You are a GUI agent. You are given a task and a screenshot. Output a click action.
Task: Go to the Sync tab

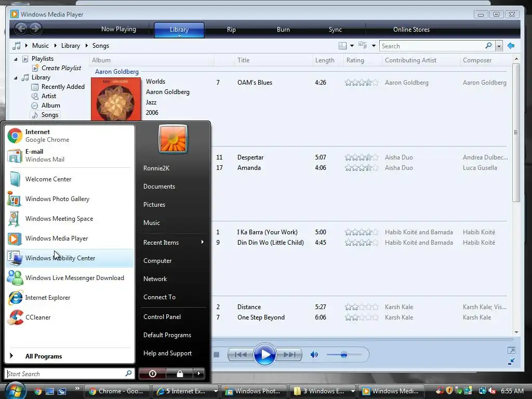click(x=335, y=30)
